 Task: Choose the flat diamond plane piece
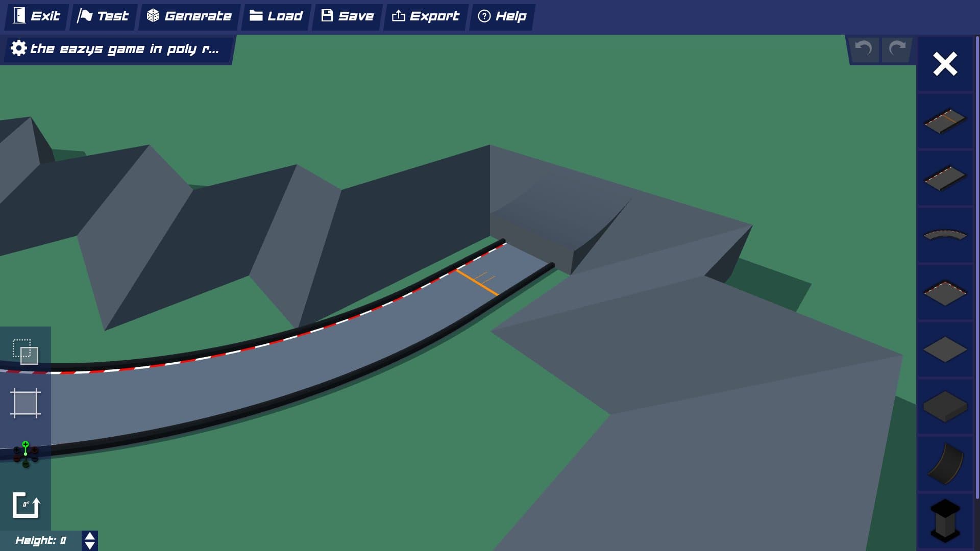pos(945,350)
